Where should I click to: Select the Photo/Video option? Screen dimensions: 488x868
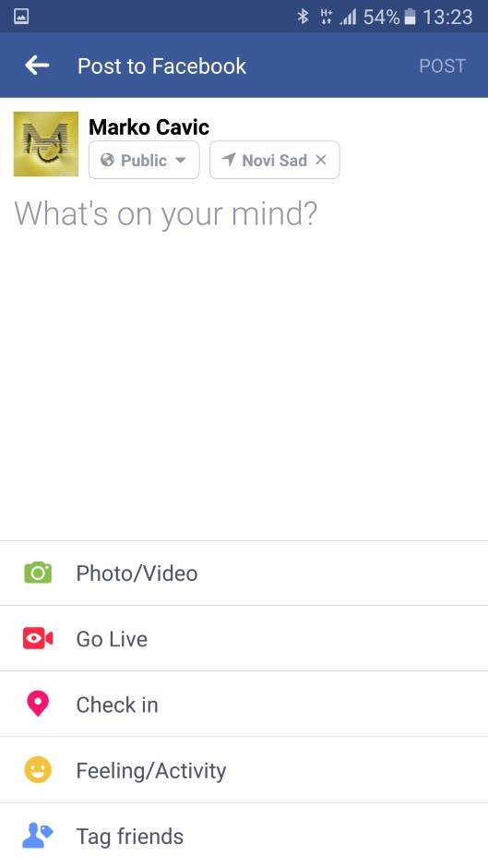[x=244, y=573]
